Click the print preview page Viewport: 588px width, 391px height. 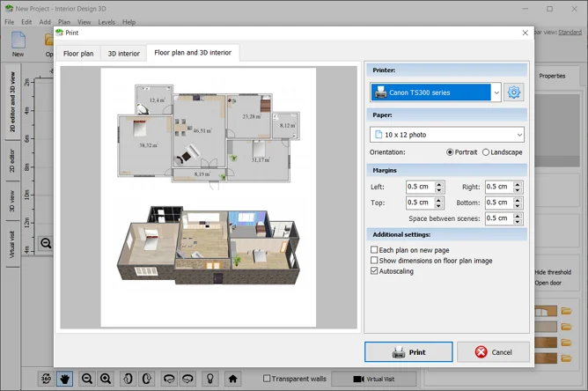point(208,197)
